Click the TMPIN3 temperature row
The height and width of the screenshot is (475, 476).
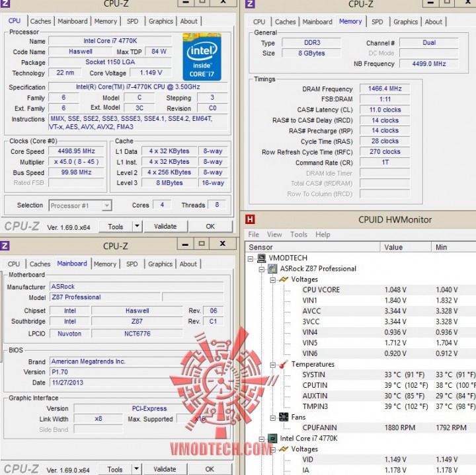pyautogui.click(x=389, y=406)
